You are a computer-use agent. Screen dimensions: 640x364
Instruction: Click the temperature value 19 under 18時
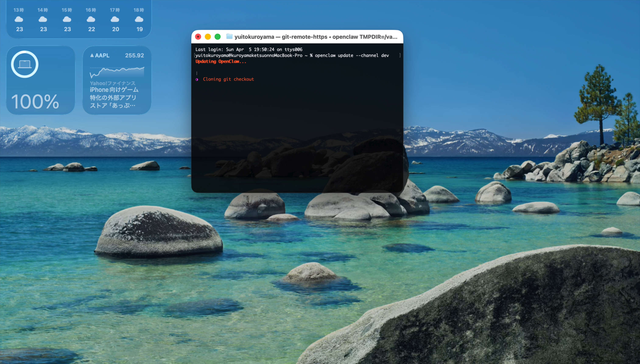pyautogui.click(x=139, y=29)
